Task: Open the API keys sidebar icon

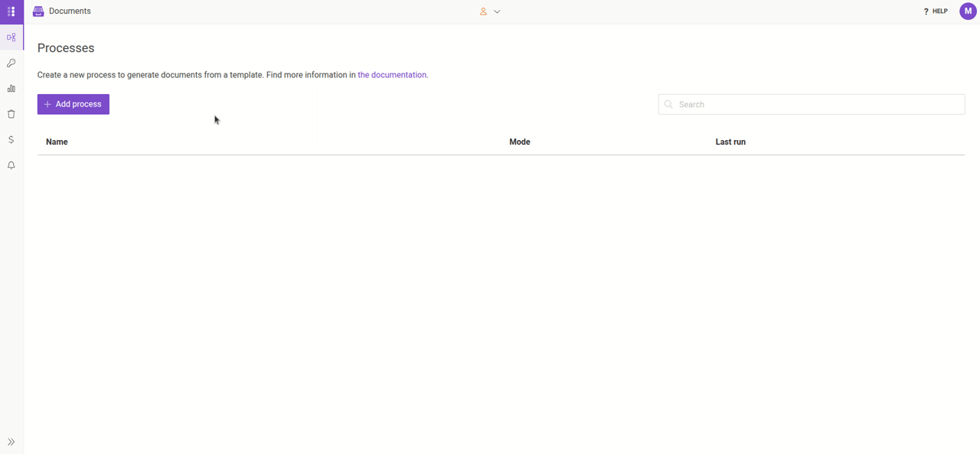Action: [11, 63]
